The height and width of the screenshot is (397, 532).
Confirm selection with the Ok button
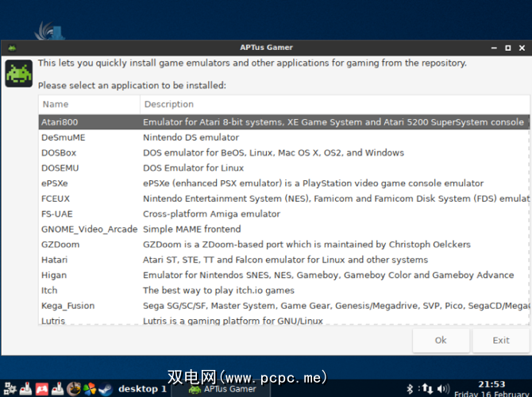(x=441, y=341)
